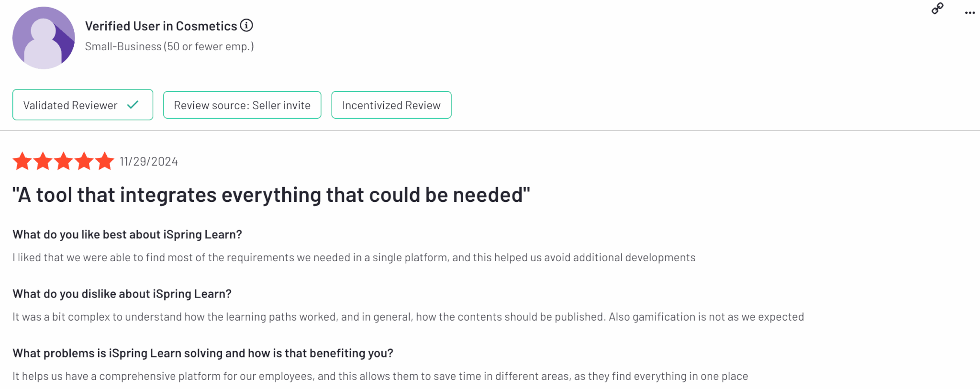Click the info icon beside Verified User
This screenshot has width=980, height=389.
246,25
